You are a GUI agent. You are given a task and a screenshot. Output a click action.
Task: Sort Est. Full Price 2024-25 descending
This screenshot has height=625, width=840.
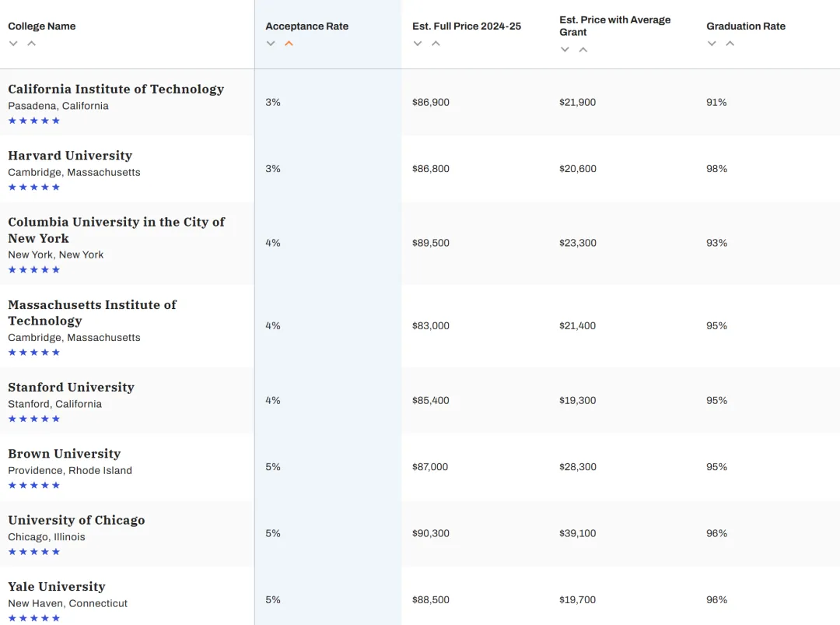click(418, 44)
